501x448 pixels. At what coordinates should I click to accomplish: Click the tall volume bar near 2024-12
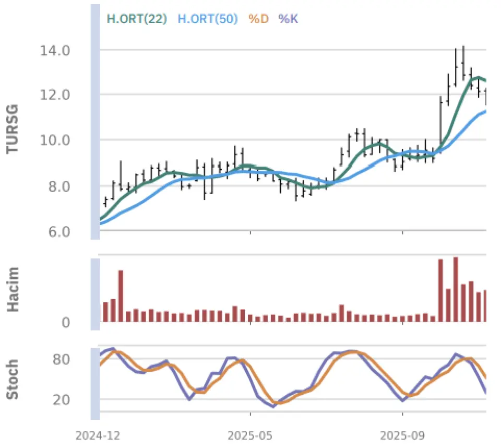pos(121,296)
